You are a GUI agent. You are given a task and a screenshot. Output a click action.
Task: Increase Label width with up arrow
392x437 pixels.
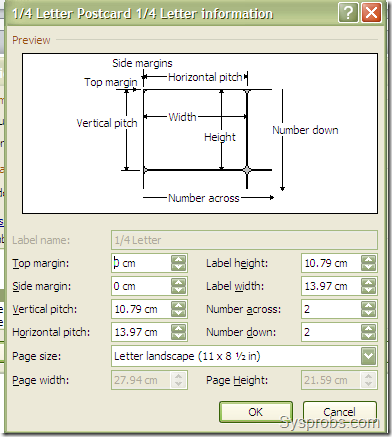pos(368,282)
